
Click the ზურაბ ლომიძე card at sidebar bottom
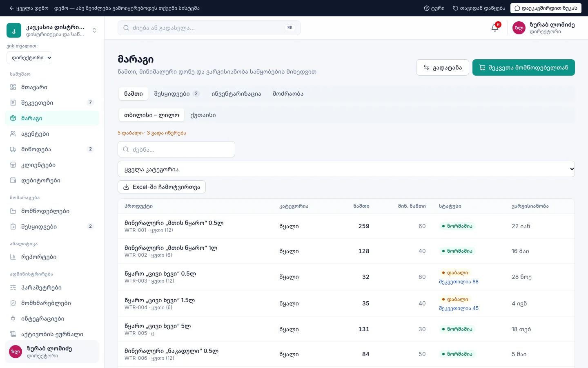[x=52, y=352]
